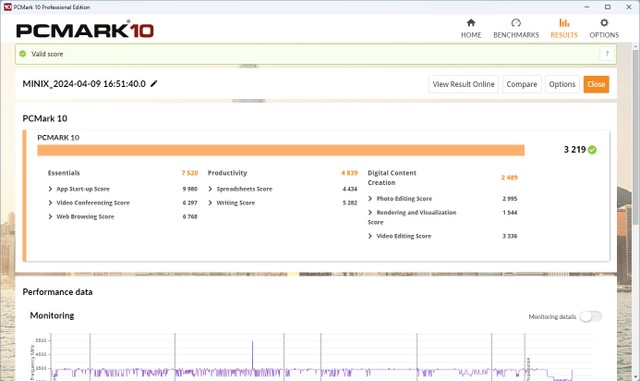Click the Compare button
The image size is (640, 381).
[522, 84]
